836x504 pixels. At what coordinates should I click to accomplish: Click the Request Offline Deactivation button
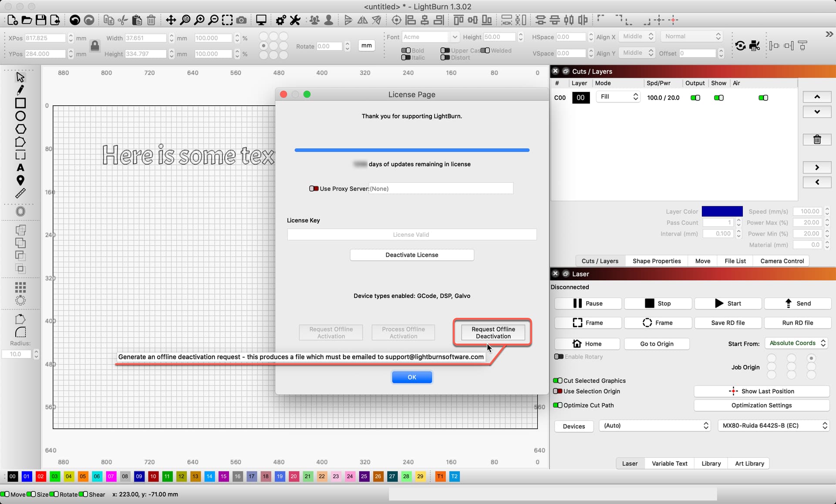tap(492, 333)
